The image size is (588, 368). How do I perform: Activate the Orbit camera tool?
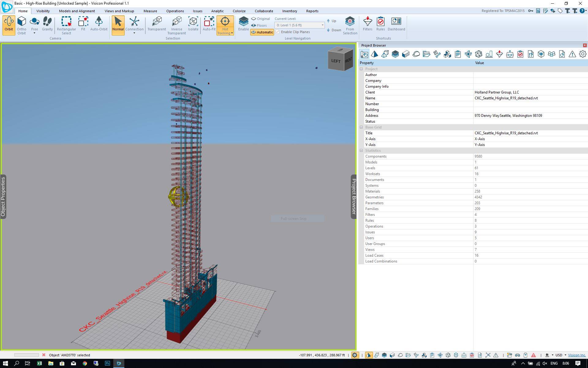[9, 25]
